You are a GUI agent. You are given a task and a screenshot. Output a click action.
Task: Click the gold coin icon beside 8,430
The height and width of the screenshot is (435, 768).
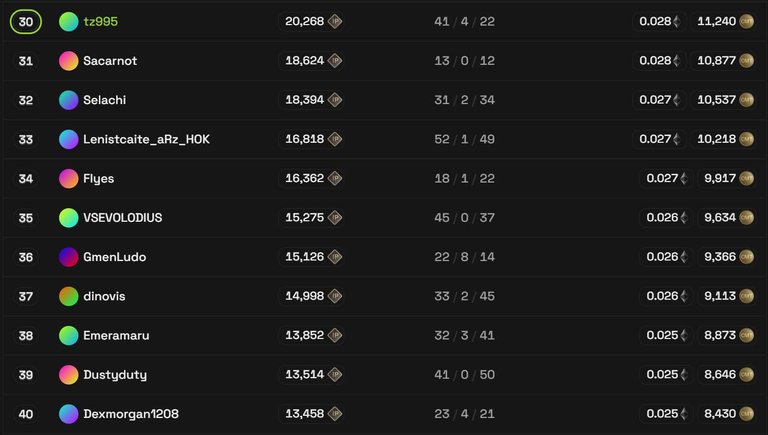[x=746, y=413]
